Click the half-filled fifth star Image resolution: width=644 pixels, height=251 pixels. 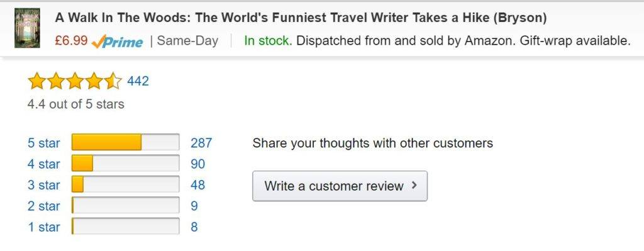(x=113, y=81)
